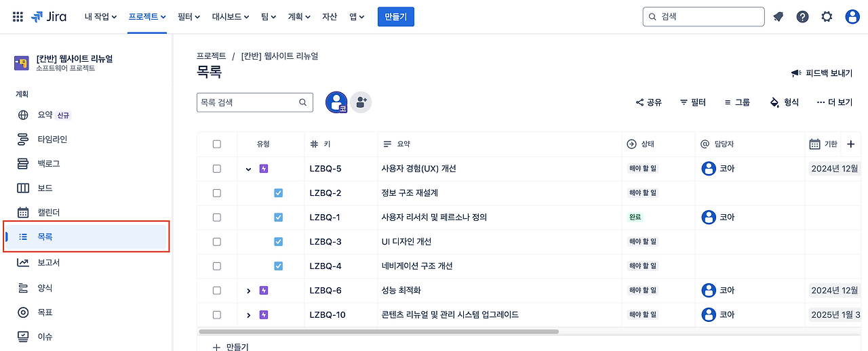
Task: Click the 그룹 group button
Action: tap(737, 102)
